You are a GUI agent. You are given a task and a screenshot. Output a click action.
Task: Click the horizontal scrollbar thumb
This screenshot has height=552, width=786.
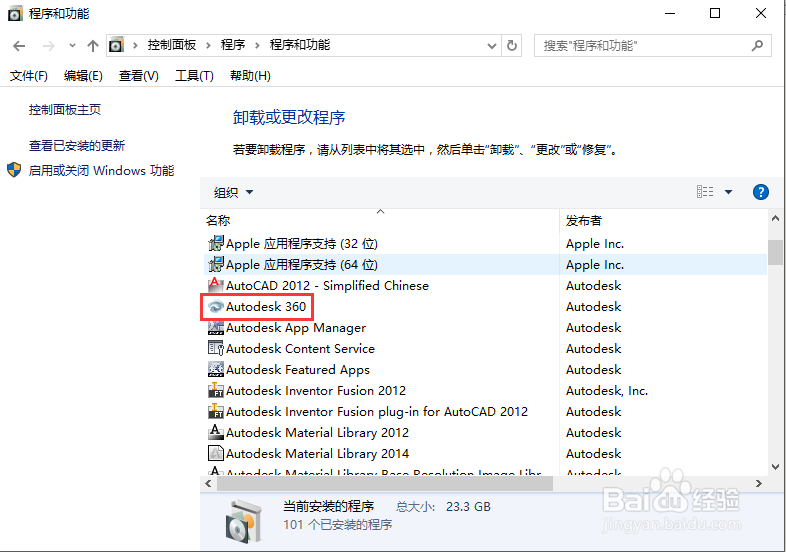[x=384, y=484]
